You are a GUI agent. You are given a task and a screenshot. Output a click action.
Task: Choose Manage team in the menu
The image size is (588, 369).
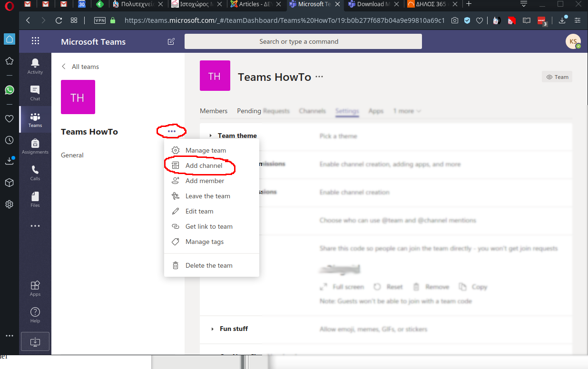pos(206,150)
